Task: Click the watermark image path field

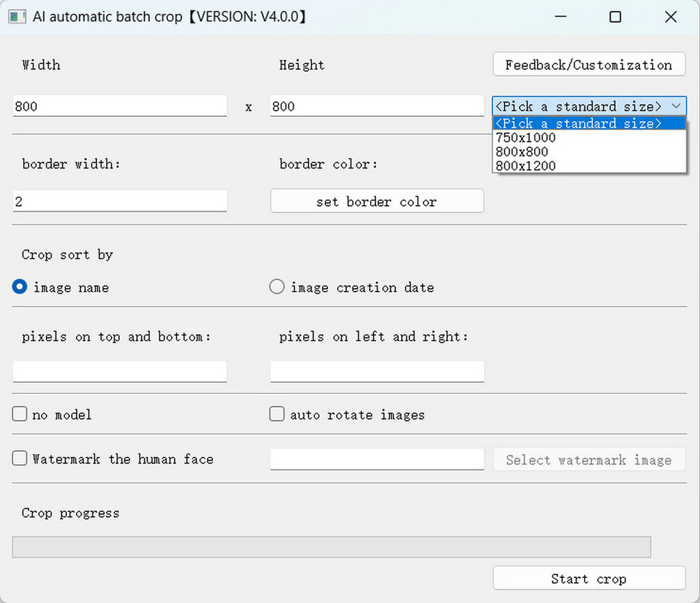Action: 378,460
